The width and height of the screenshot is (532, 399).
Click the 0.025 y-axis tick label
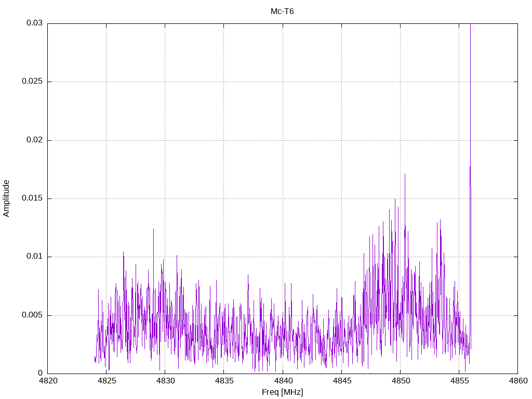point(32,82)
